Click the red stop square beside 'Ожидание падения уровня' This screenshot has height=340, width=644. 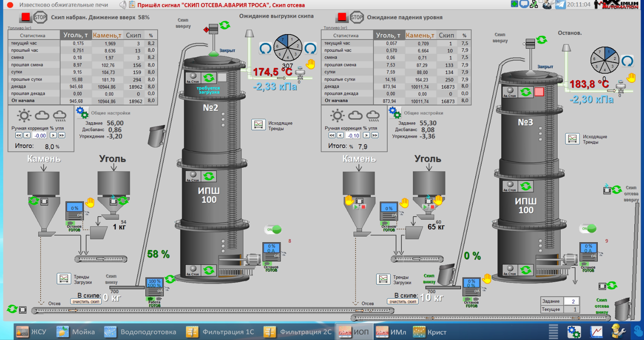[342, 17]
